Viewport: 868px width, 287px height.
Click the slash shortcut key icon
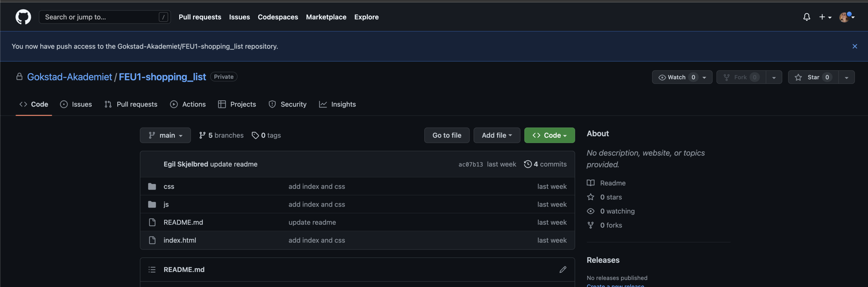pos(163,17)
